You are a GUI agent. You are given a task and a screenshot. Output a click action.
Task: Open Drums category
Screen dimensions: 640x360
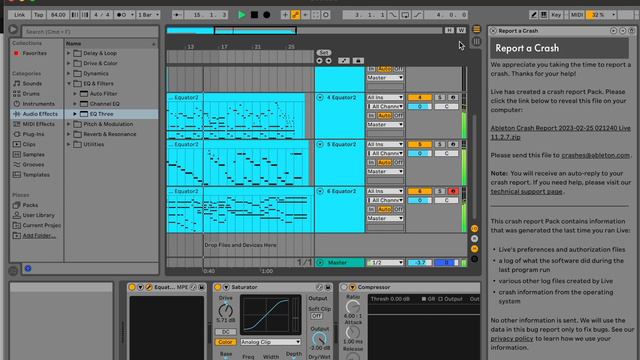(x=31, y=93)
